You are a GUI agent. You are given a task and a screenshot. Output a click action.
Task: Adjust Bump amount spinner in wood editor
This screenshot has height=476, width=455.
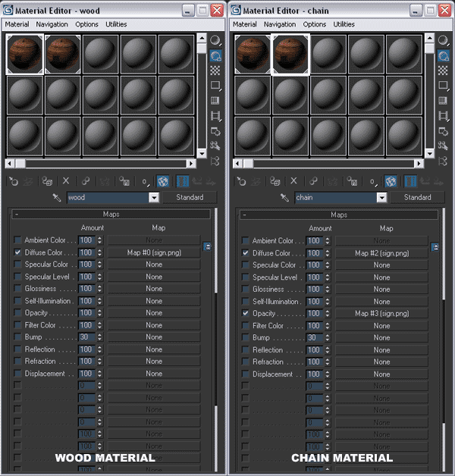(99, 337)
